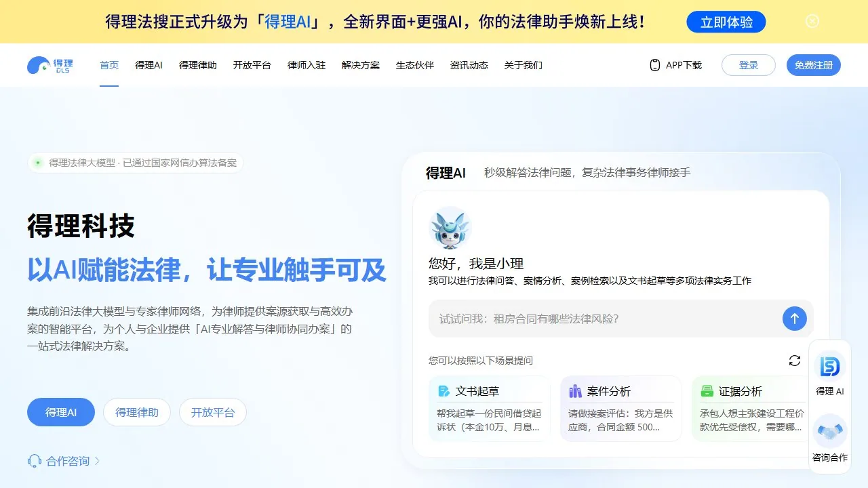
Task: Select the 承包人想主张建设工程价款 prompt
Action: tap(752, 420)
